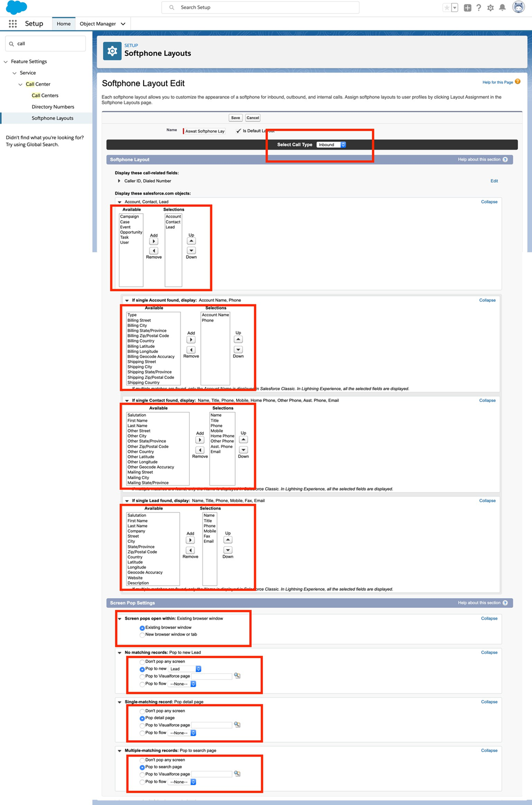Open the Pop to new Lead object dropdown

click(x=185, y=669)
